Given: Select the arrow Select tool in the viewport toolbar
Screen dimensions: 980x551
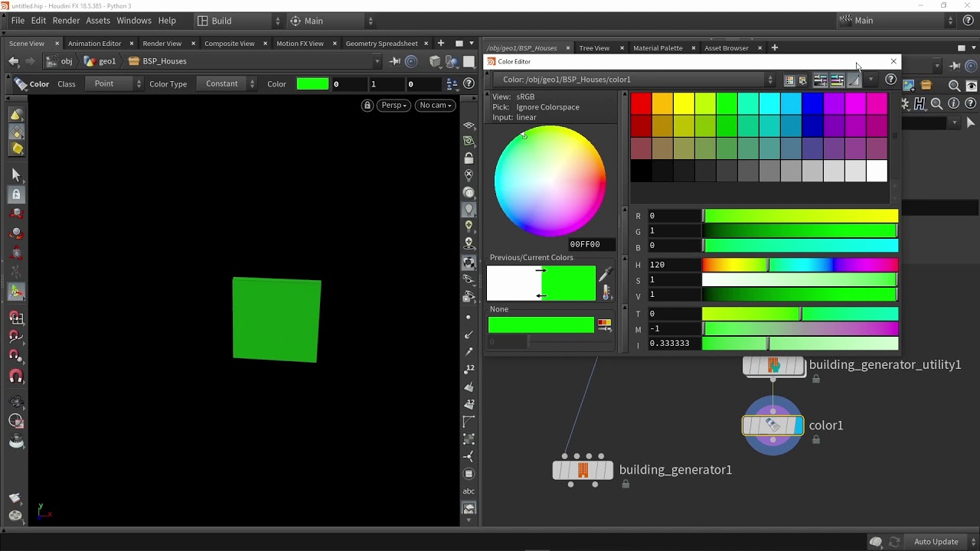Looking at the screenshot, I should coord(16,175).
